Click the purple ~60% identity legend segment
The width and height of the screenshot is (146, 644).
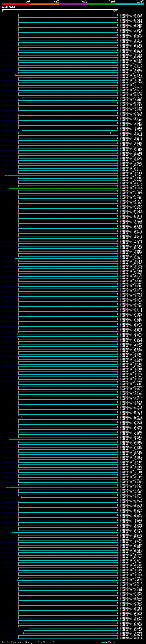(73, 4)
